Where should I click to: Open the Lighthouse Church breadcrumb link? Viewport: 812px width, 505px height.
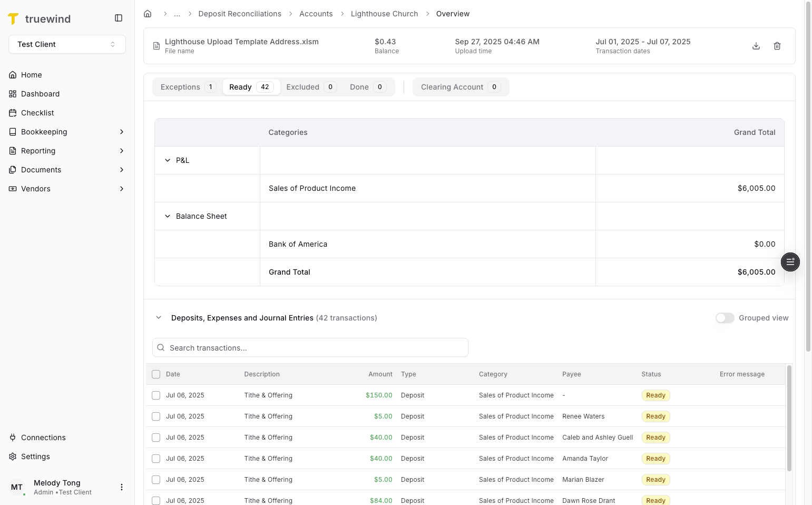coord(384,14)
